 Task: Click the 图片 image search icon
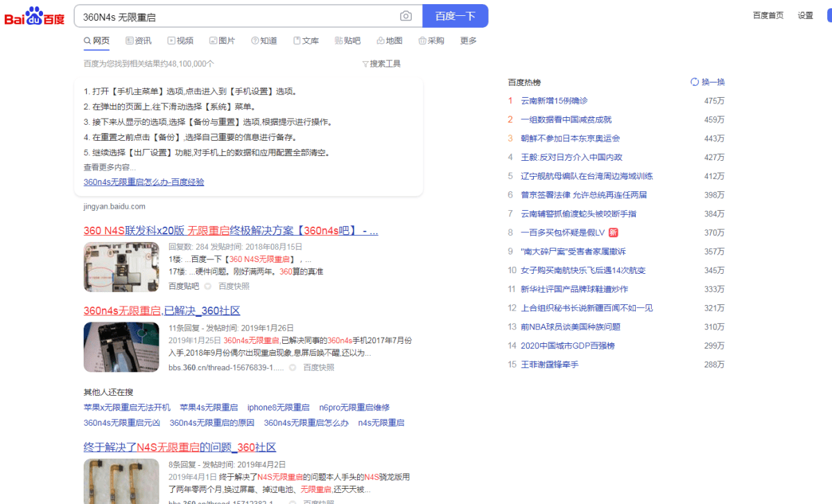(x=211, y=40)
